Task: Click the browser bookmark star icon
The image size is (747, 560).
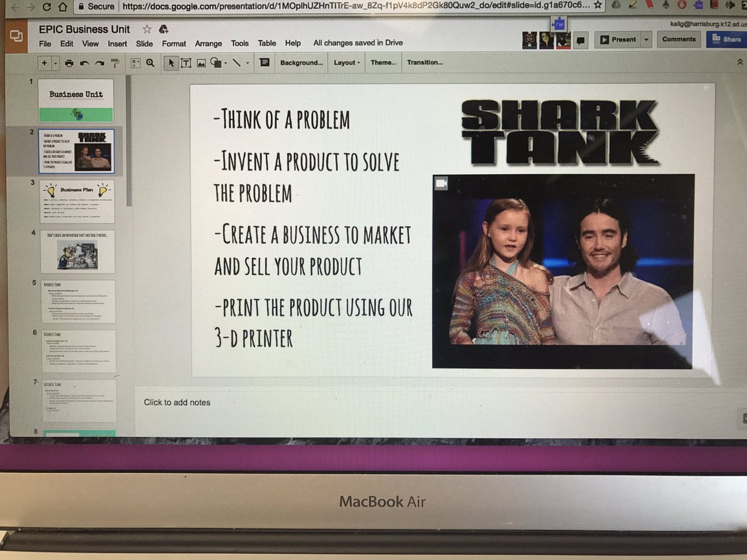Action: pos(598,6)
